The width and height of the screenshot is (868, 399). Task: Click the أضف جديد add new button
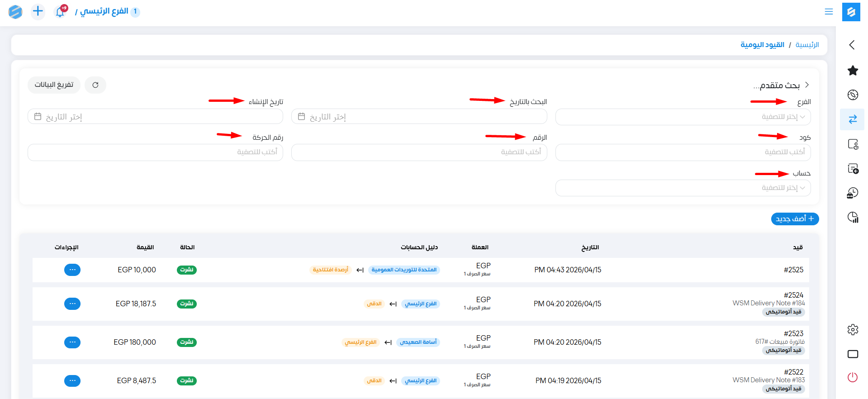pyautogui.click(x=795, y=219)
